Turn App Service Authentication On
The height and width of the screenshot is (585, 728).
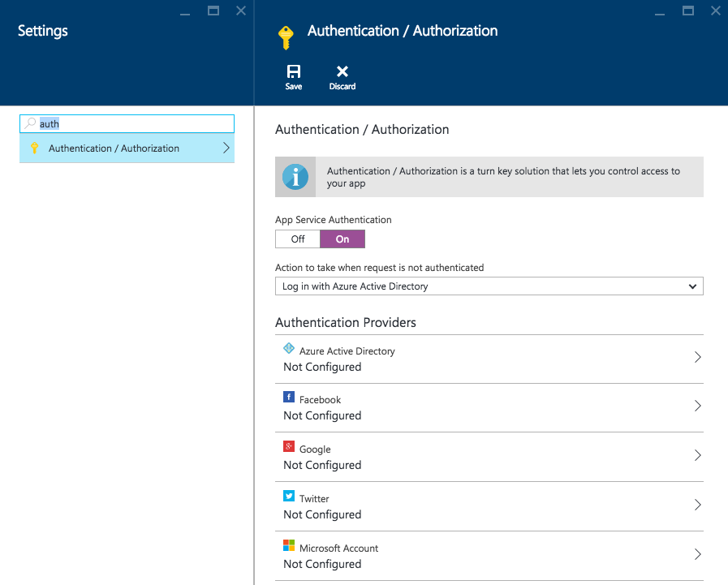(342, 239)
